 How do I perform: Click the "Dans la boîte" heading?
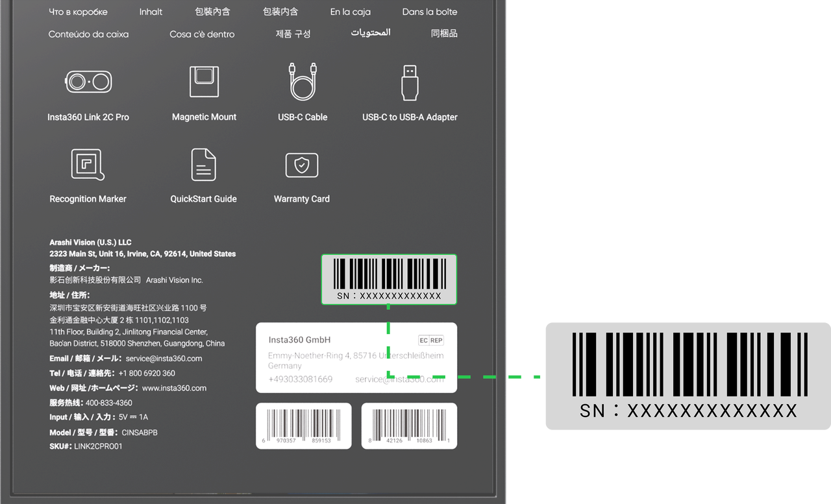pyautogui.click(x=429, y=12)
